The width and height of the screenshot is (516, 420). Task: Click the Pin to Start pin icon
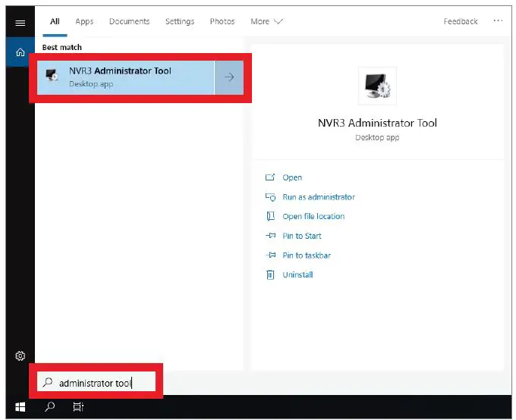point(270,236)
